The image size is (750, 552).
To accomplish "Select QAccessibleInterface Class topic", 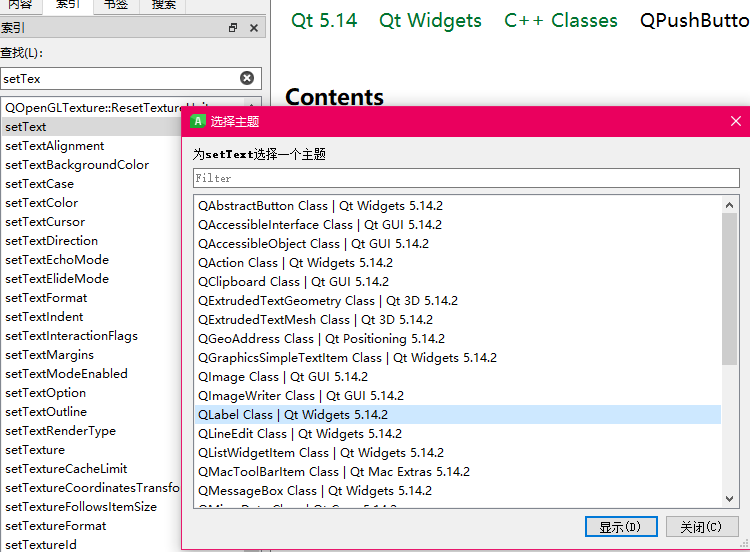I will tap(458, 225).
